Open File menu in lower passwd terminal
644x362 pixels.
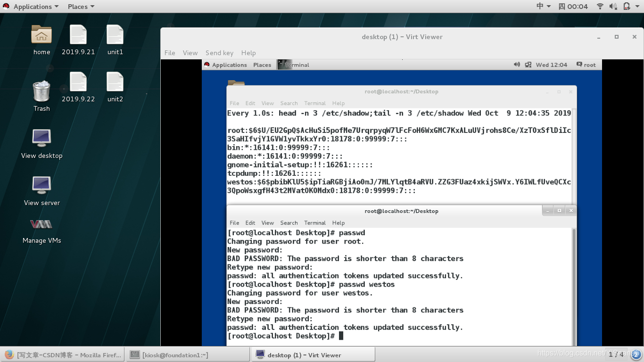click(234, 222)
